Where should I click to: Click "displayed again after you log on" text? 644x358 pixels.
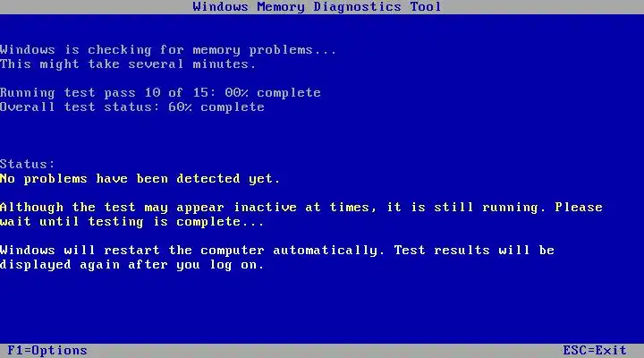point(131,265)
